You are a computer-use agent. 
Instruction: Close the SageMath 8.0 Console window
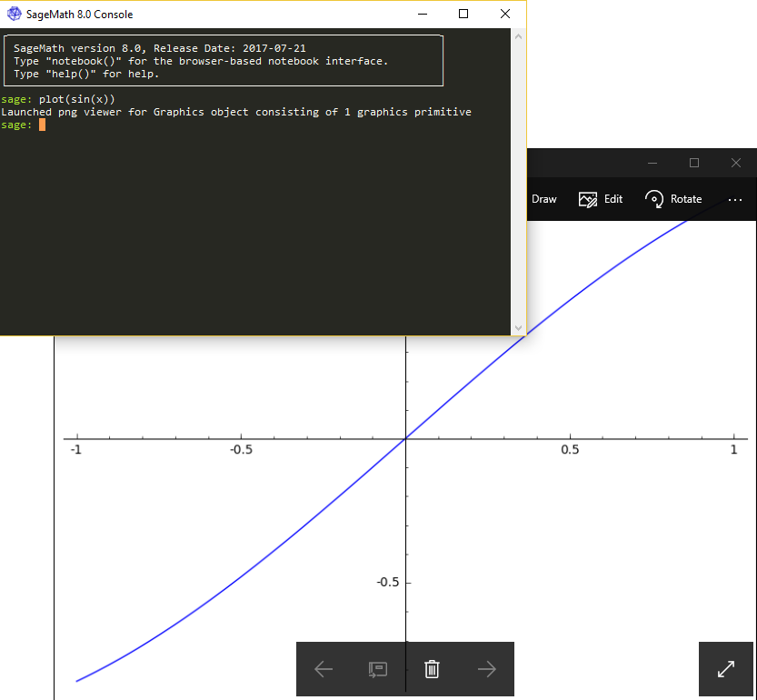pos(505,14)
